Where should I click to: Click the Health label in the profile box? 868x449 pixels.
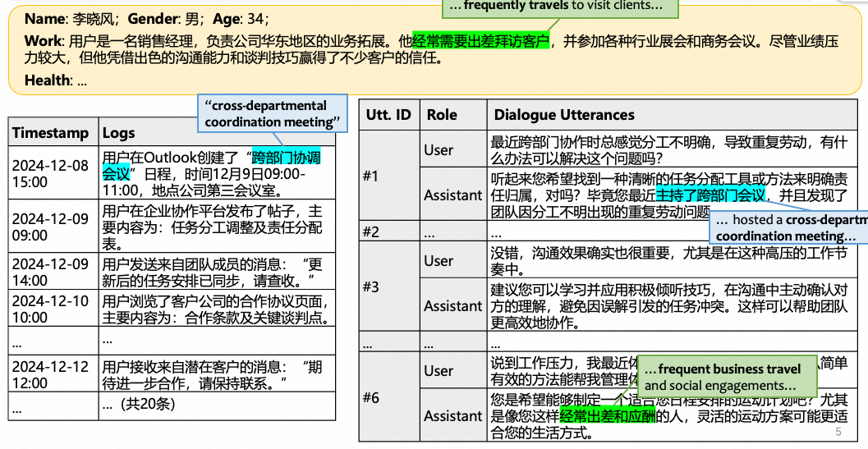[x=48, y=80]
